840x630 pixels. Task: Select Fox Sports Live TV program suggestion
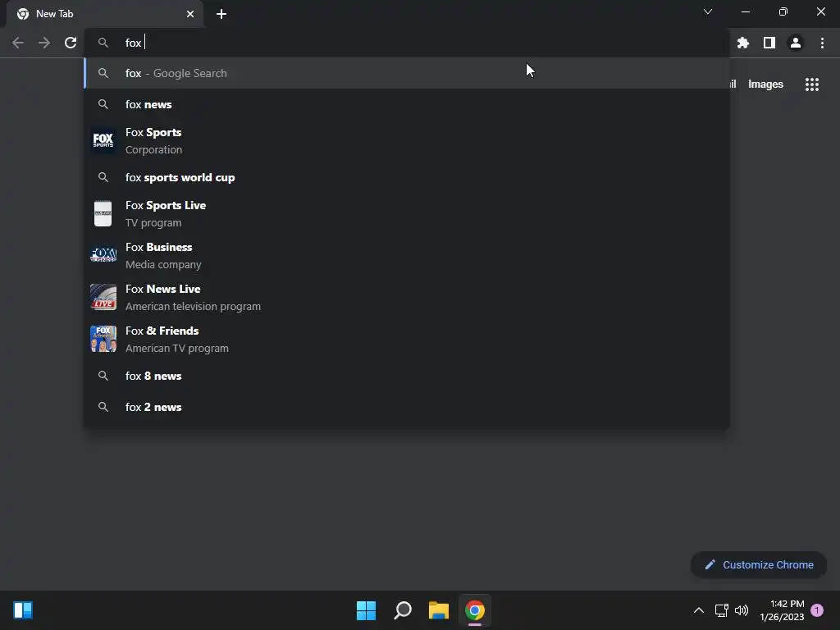coord(407,214)
